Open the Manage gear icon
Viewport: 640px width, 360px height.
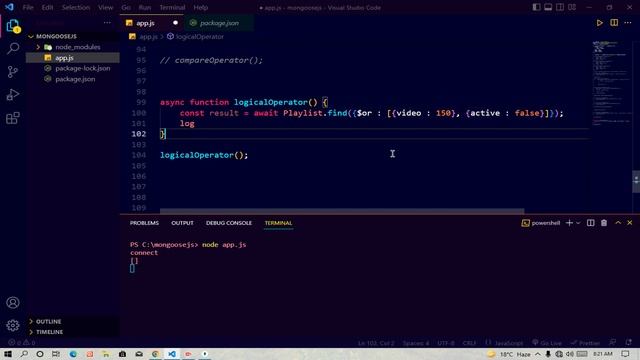tap(13, 325)
